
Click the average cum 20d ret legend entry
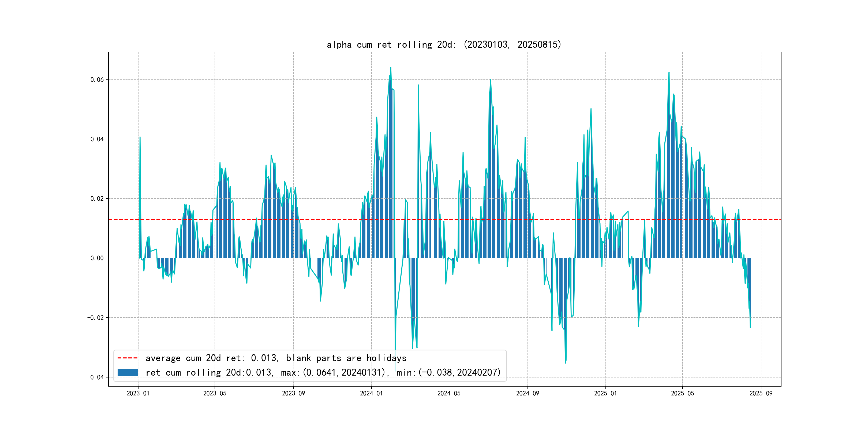tap(276, 358)
